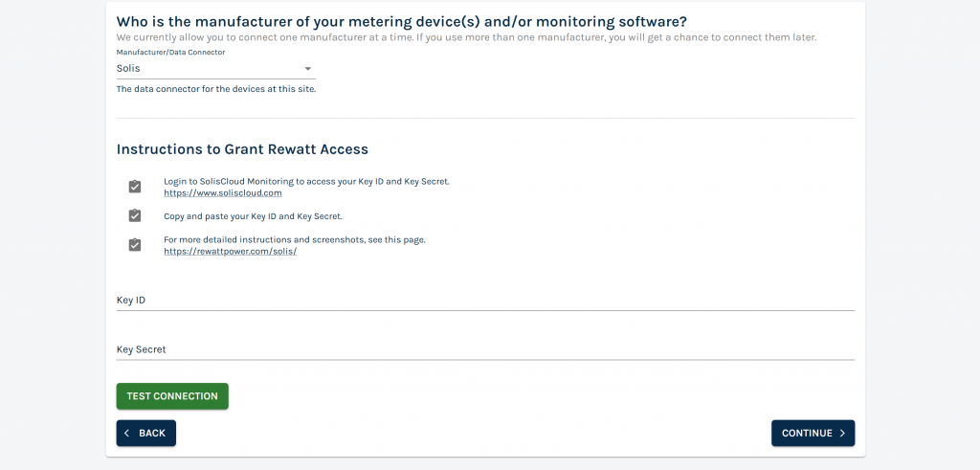Click the Login to SolisCloud Monitoring instruction text

(306, 181)
